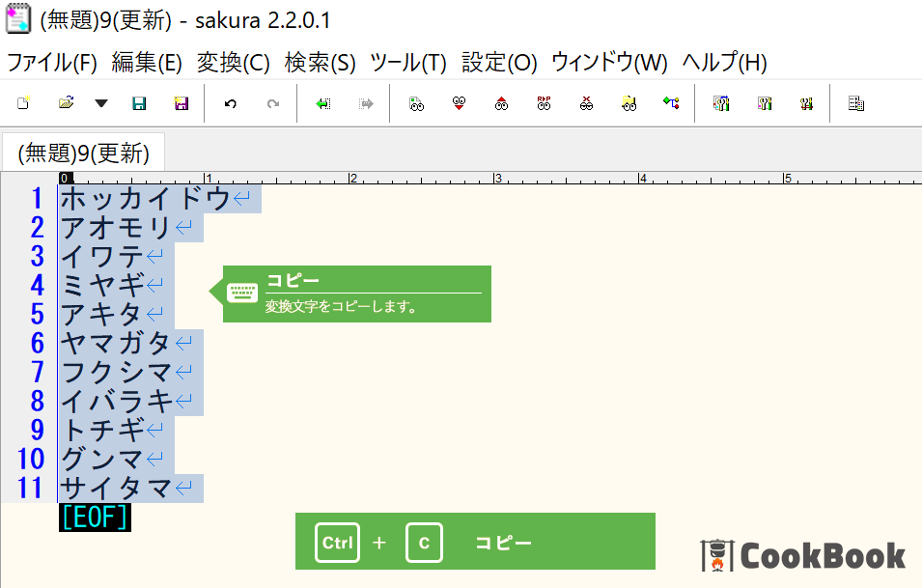Open the 変換(C) menu

point(234,63)
